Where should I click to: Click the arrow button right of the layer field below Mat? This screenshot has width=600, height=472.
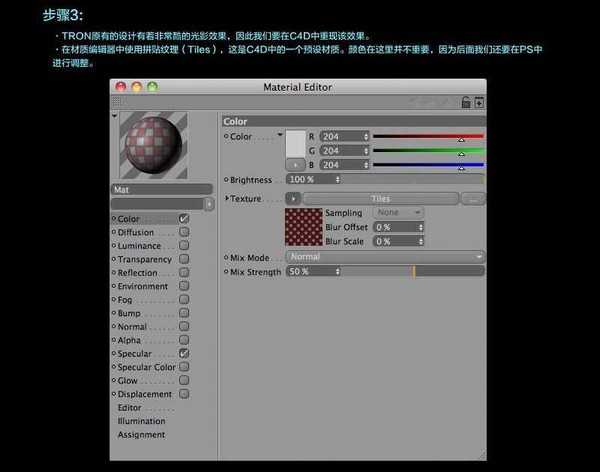[209, 203]
